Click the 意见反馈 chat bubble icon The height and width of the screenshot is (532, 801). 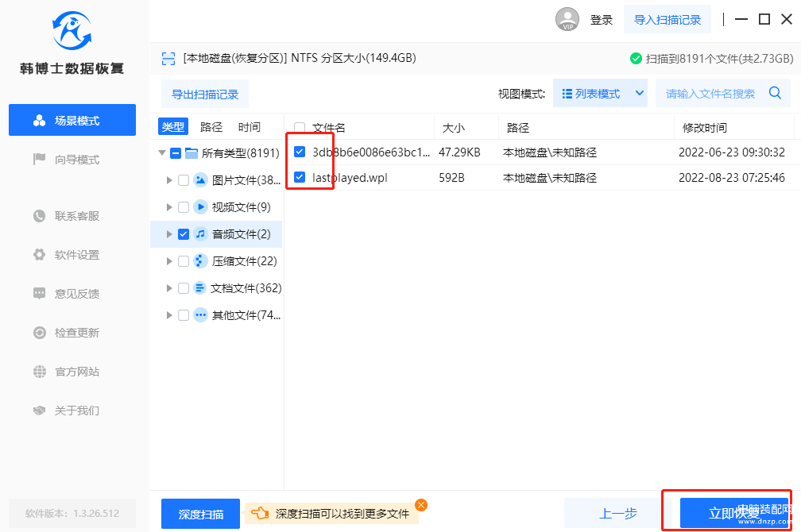(40, 294)
